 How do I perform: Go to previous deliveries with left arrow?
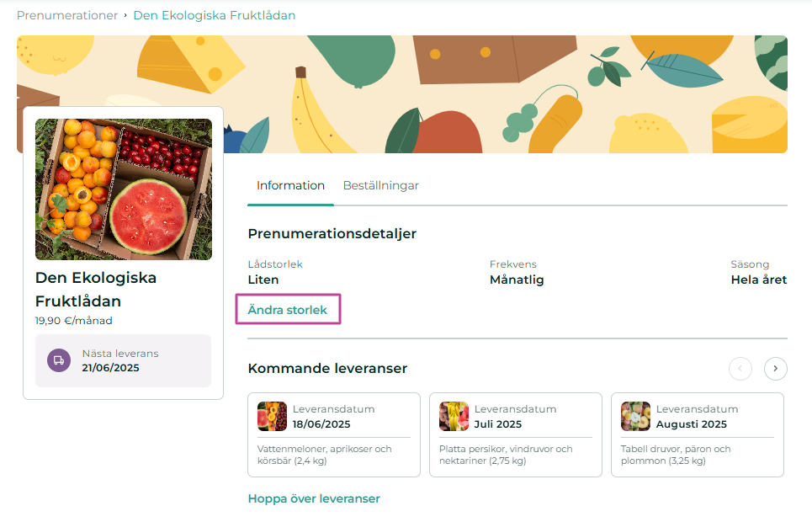pyautogui.click(x=740, y=369)
